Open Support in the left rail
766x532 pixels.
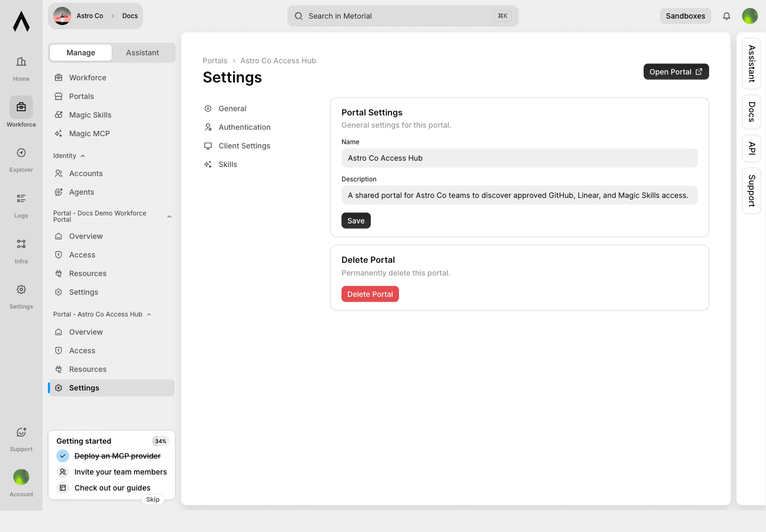click(21, 439)
